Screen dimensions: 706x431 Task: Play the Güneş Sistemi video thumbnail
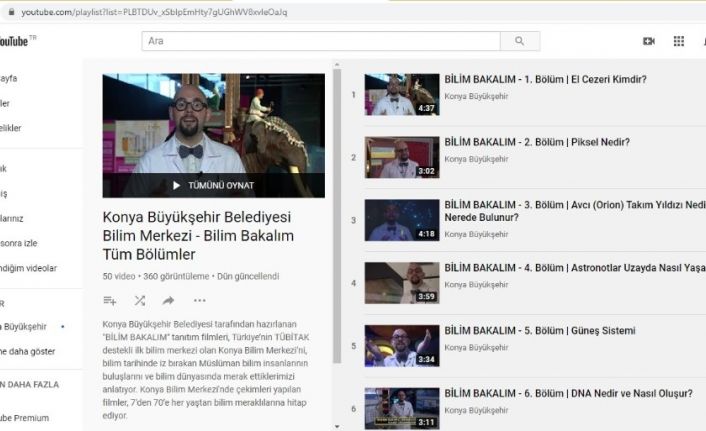pos(401,345)
